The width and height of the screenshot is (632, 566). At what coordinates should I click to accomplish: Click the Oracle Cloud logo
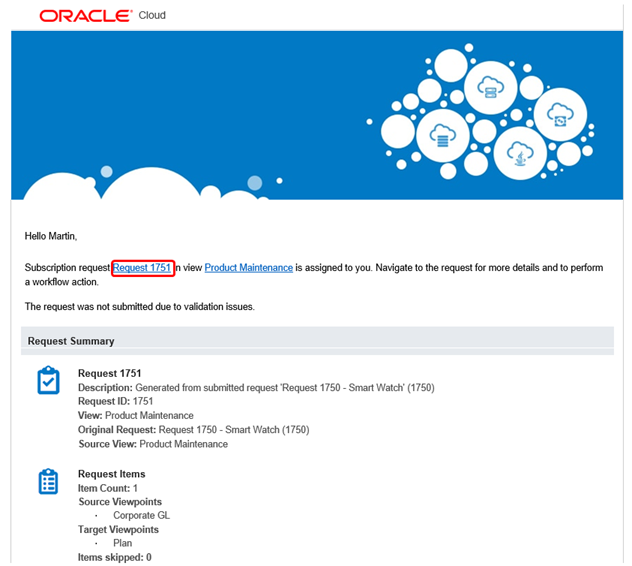(x=102, y=16)
